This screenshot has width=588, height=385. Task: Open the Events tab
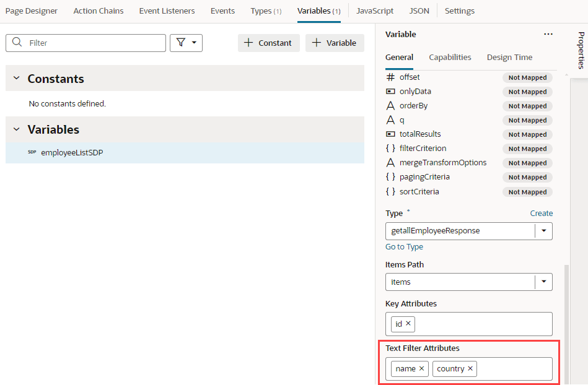222,11
